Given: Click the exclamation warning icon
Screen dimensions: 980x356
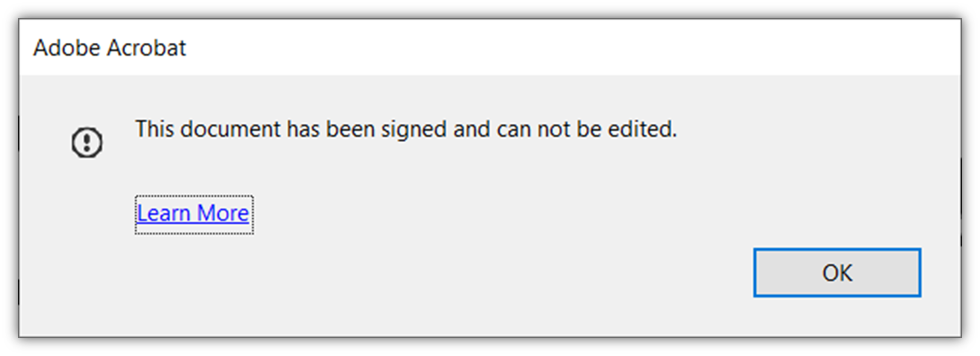Looking at the screenshot, I should click(x=87, y=143).
